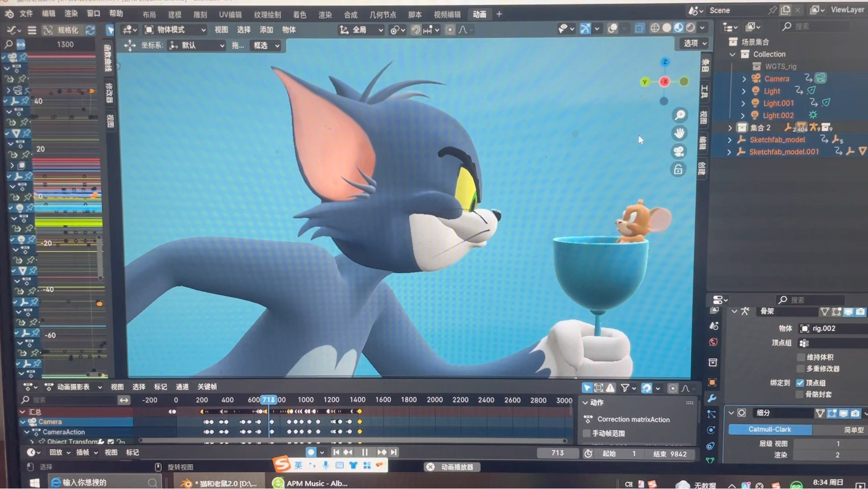This screenshot has width=868, height=489.
Task: Expand the Sketchfab_model tree item
Action: (729, 140)
